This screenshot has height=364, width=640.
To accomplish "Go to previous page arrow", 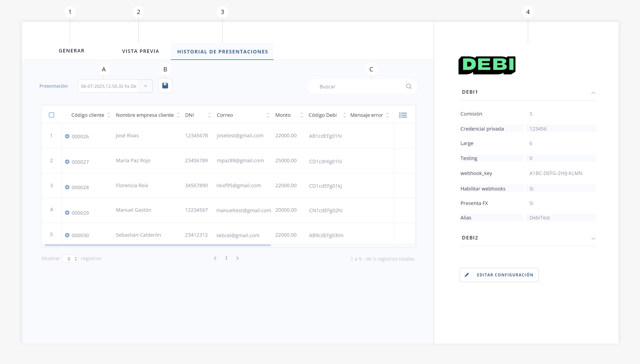I will pyautogui.click(x=215, y=258).
